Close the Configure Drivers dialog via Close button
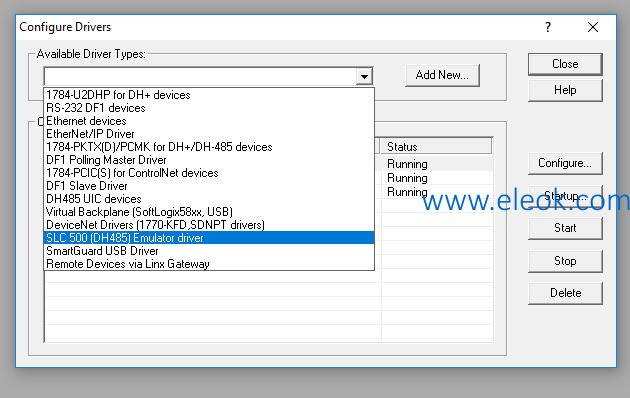Image resolution: width=630 pixels, height=398 pixels. (x=565, y=64)
